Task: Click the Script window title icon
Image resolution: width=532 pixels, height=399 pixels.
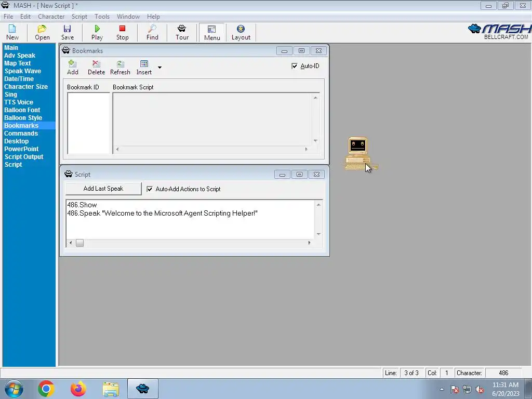Action: coord(69,174)
